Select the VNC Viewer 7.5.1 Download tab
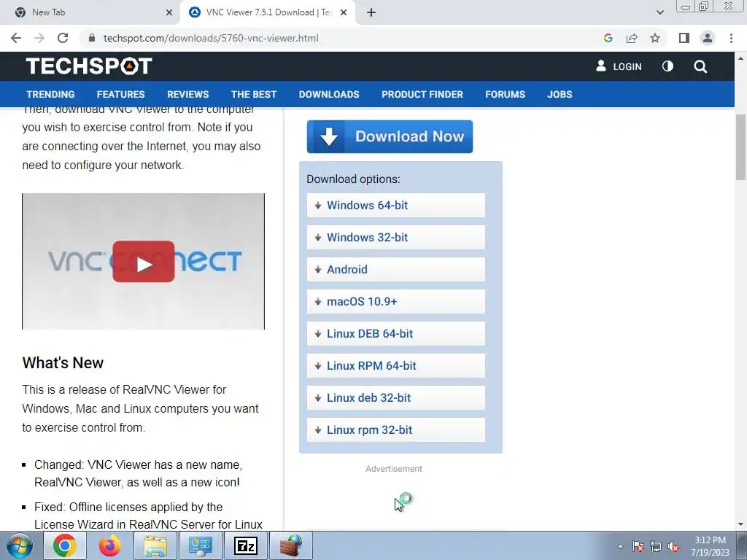 point(267,12)
